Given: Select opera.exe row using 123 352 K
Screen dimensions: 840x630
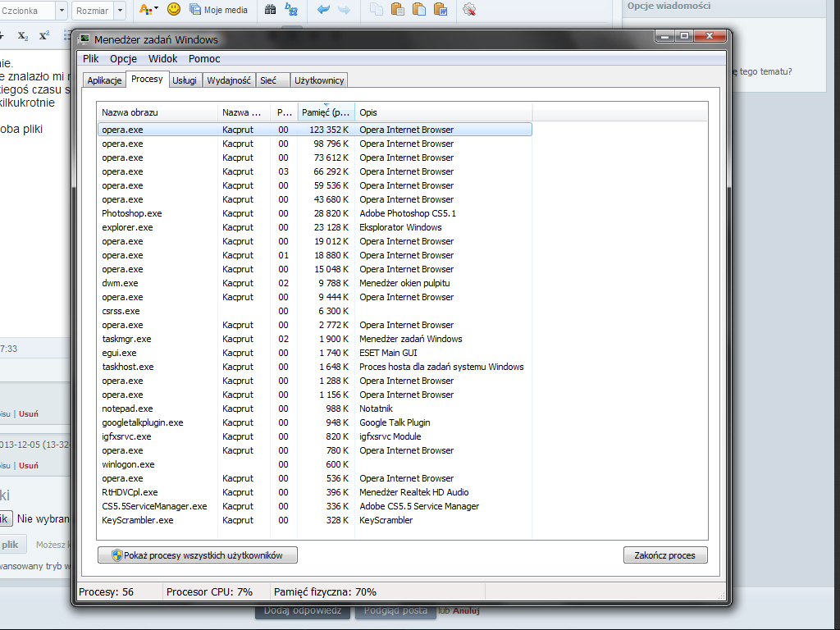Looking at the screenshot, I should coord(315,130).
